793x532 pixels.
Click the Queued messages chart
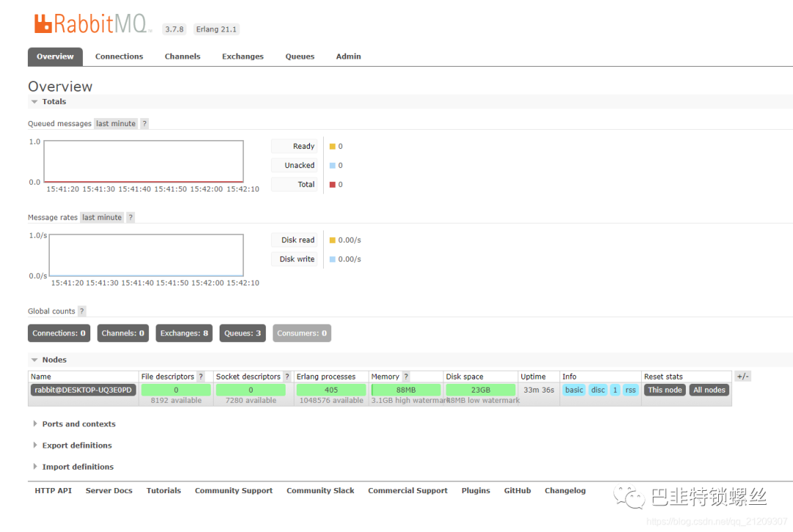point(144,161)
